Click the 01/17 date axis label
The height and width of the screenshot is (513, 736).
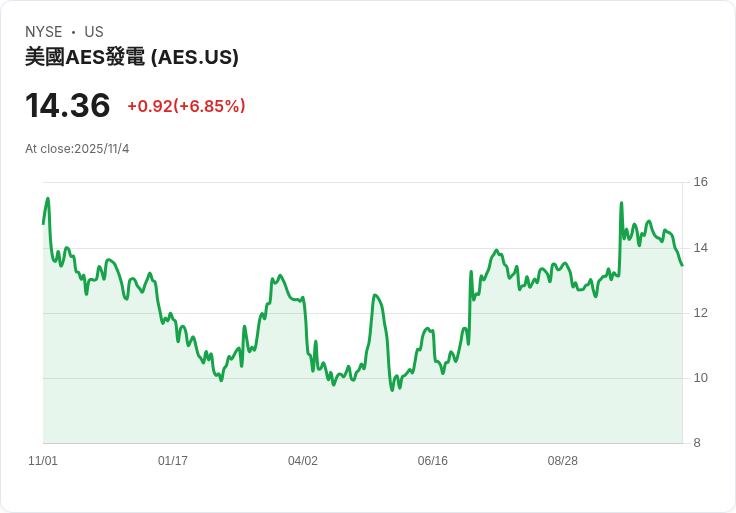coord(173,461)
